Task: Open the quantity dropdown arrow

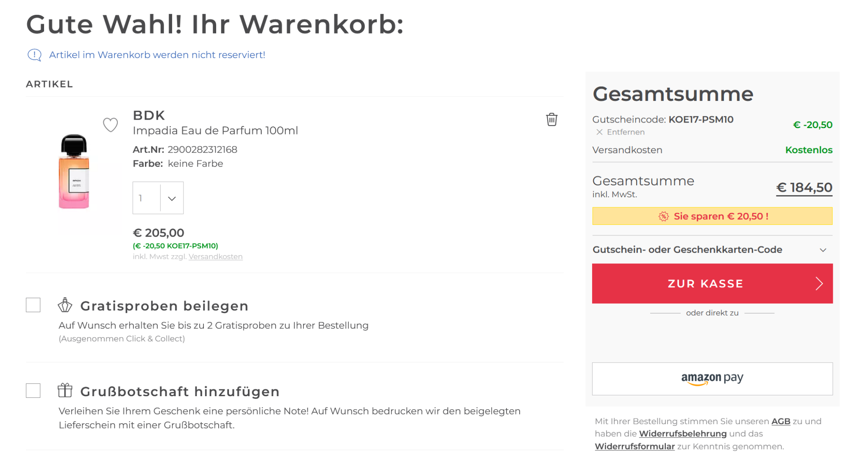Action: click(x=172, y=198)
